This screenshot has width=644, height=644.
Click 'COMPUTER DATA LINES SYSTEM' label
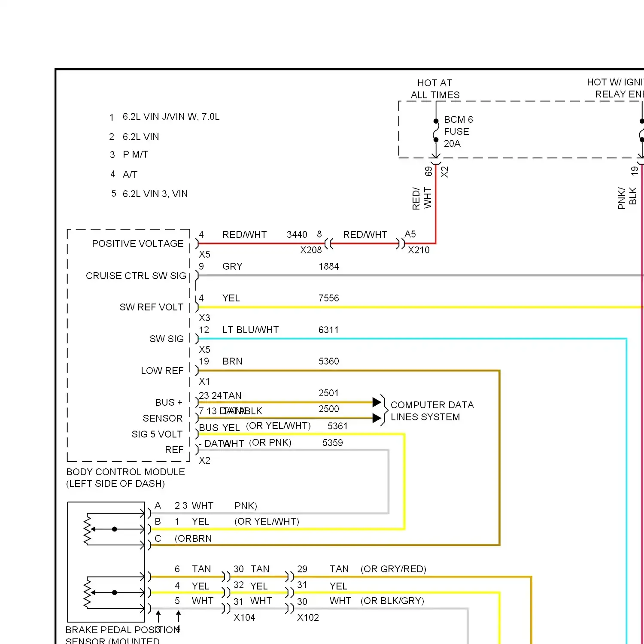click(432, 411)
